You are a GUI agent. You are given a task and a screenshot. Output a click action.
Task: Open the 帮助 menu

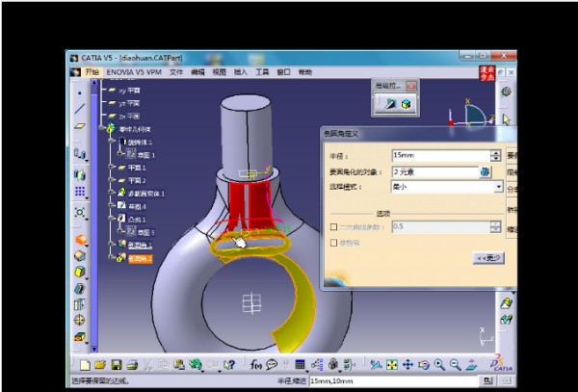click(304, 72)
